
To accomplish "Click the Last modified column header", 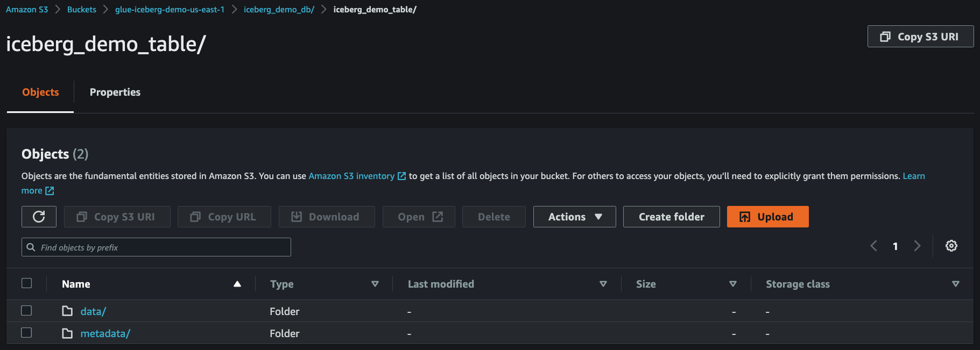I will click(441, 284).
